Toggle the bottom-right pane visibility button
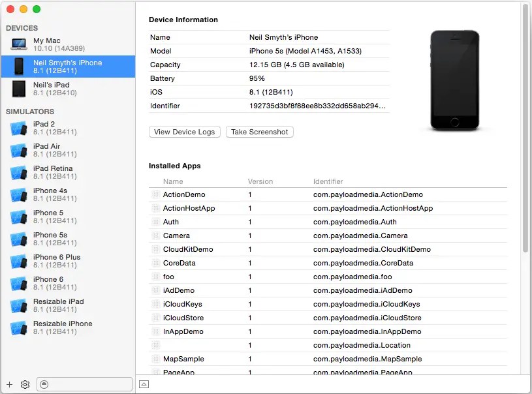Screen dimensions: 532x394 pos(144,385)
